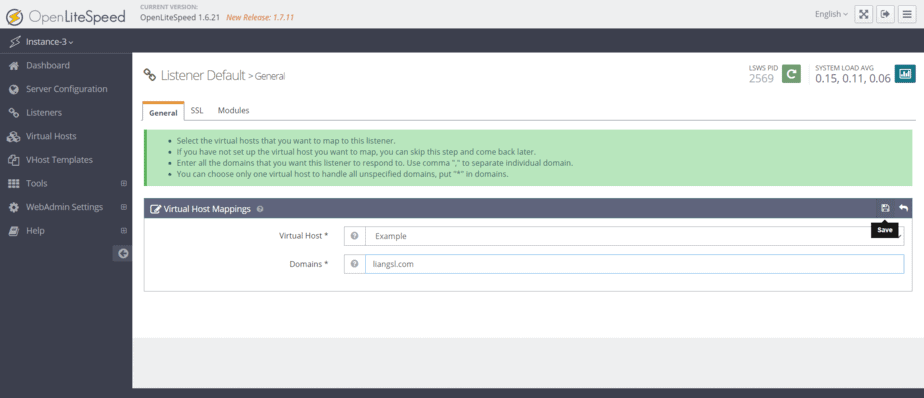Open Virtual Hosts in sidebar
This screenshot has width=924, height=398.
[51, 136]
